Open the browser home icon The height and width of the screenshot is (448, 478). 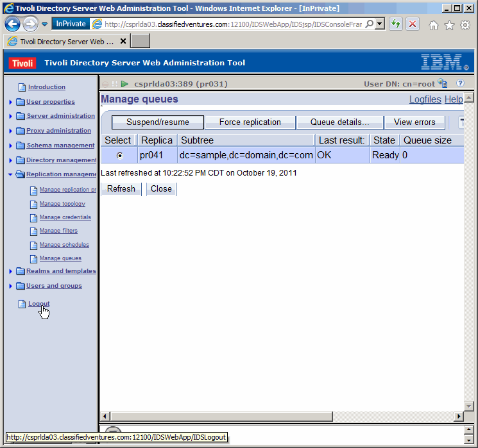434,25
